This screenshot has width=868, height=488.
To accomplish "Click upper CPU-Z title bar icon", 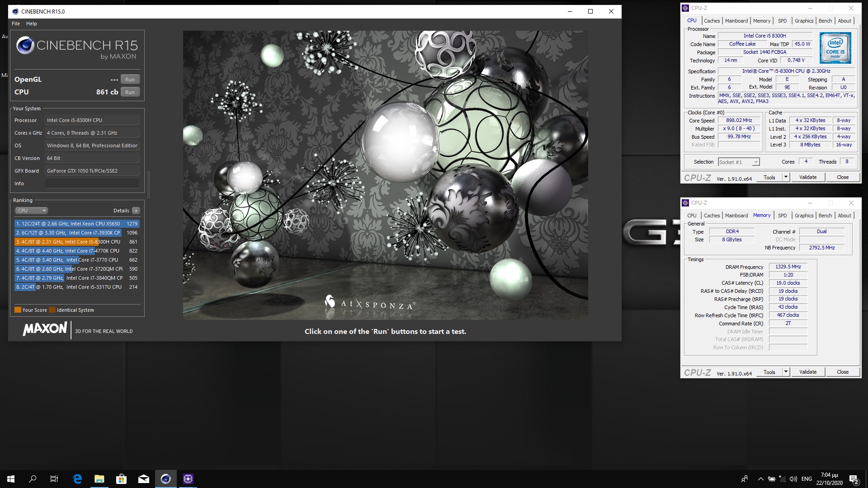I will (x=685, y=8).
